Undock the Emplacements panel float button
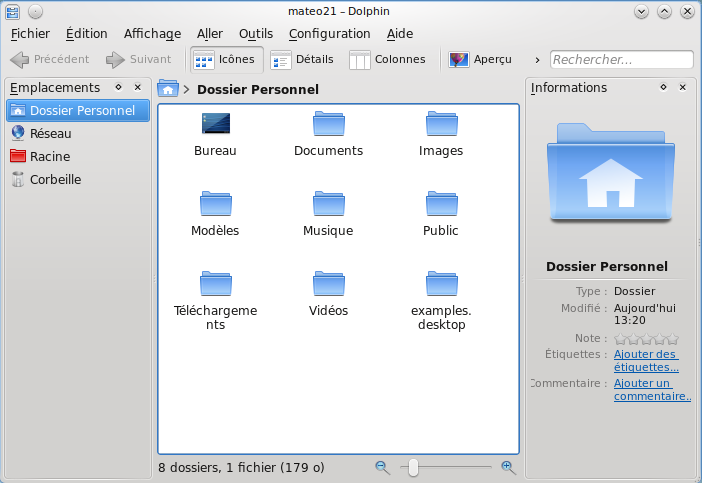The image size is (702, 483). (x=118, y=88)
